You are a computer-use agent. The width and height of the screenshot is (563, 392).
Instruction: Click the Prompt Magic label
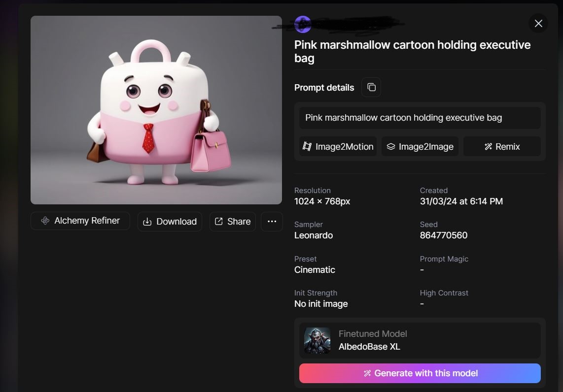coord(444,259)
